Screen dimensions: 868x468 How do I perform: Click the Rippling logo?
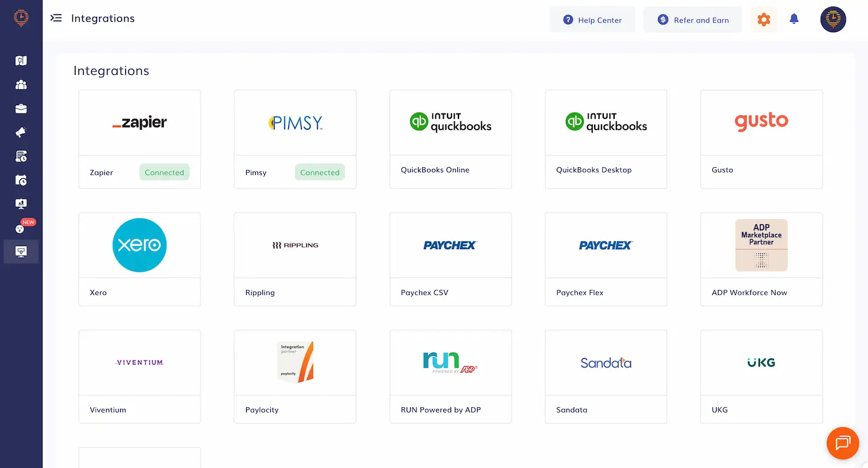click(295, 245)
